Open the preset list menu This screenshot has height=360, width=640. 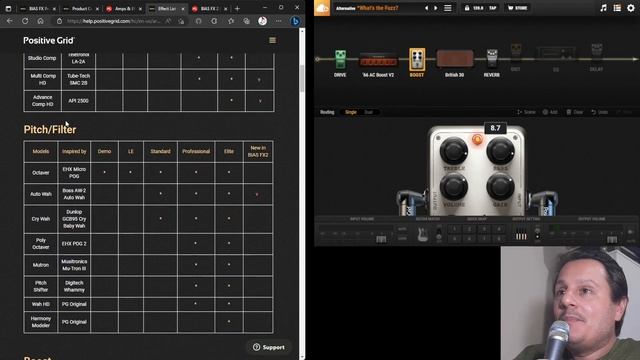(448, 8)
